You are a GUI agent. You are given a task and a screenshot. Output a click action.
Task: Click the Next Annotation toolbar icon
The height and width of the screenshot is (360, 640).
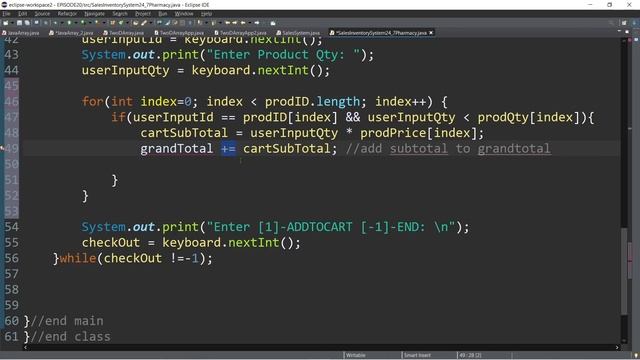[x=200, y=23]
